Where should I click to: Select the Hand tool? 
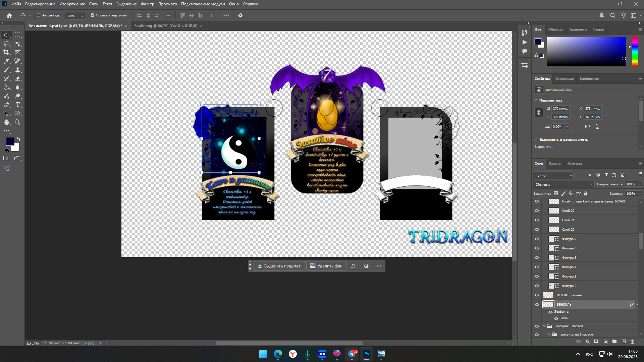point(6,122)
